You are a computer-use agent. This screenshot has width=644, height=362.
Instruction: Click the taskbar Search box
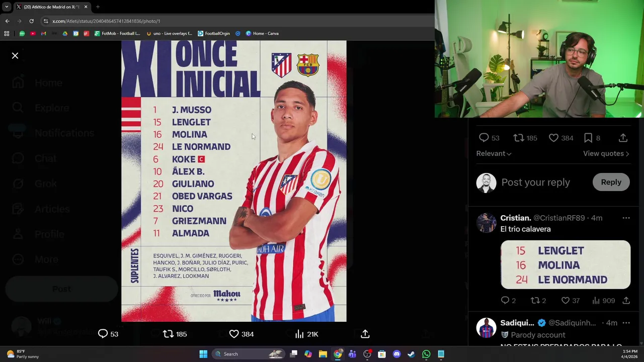click(x=249, y=354)
